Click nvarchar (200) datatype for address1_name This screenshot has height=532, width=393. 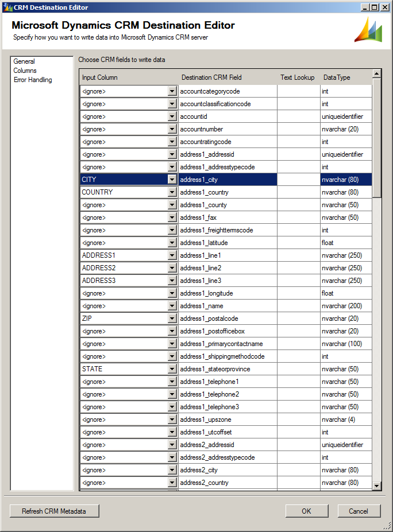click(346, 306)
